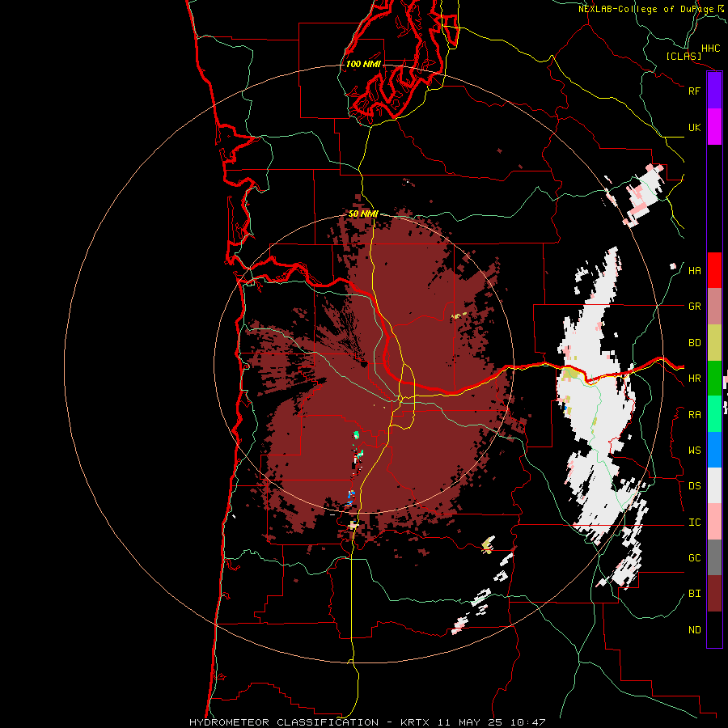Click the DS white legend swatch
The image size is (728, 728).
pos(714,485)
